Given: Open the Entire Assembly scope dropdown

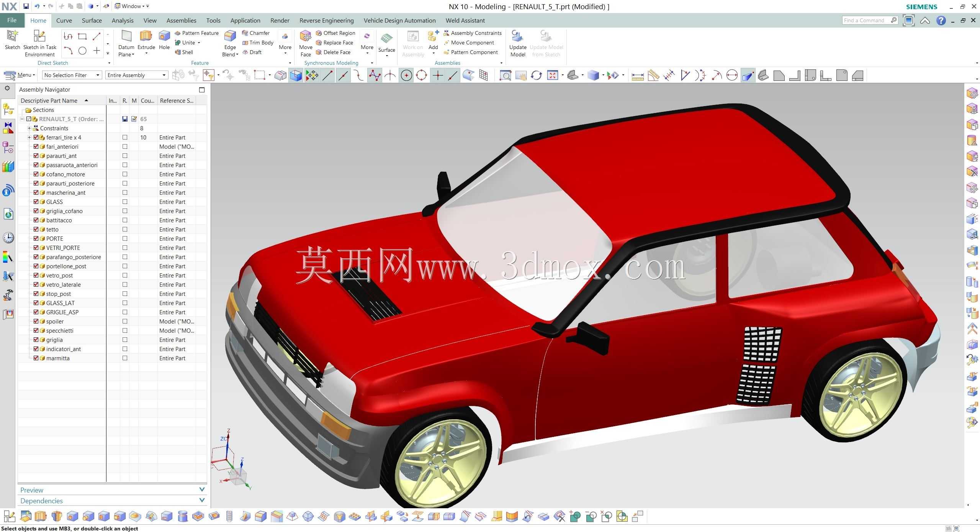Looking at the screenshot, I should [x=136, y=75].
